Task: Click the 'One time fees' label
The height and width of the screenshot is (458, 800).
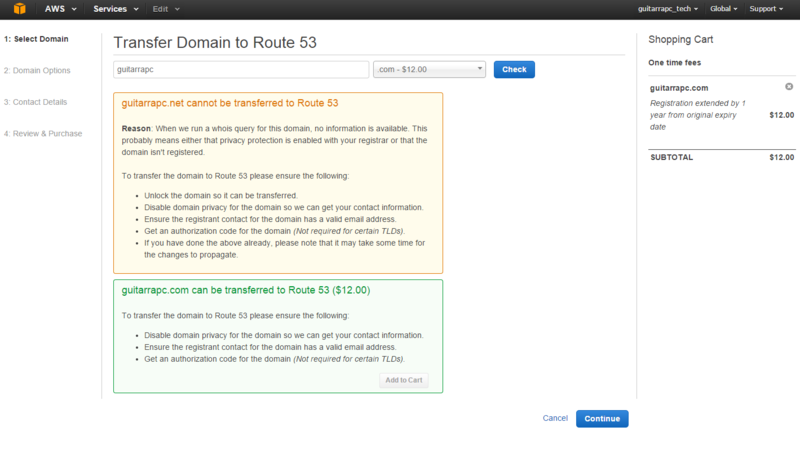Action: pyautogui.click(x=674, y=62)
